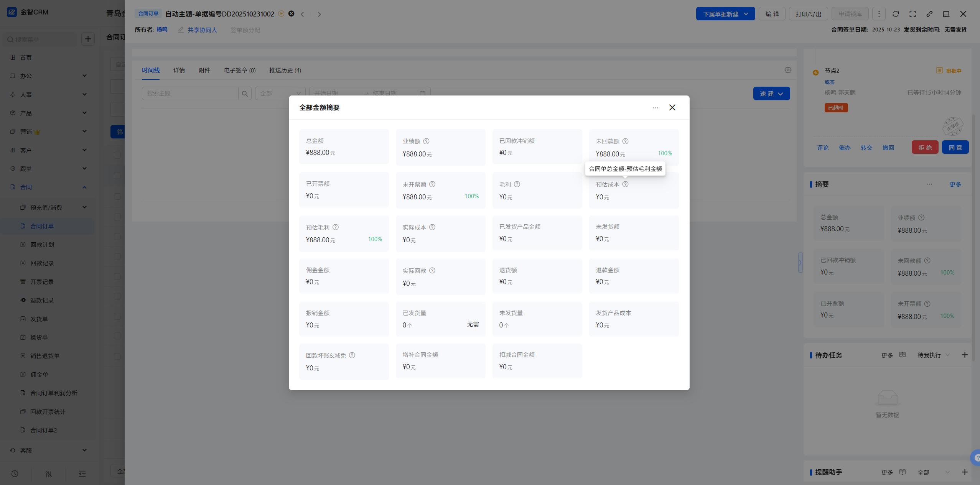Close the 全部金额摘要 dialog
980x485 pixels.
click(x=672, y=108)
